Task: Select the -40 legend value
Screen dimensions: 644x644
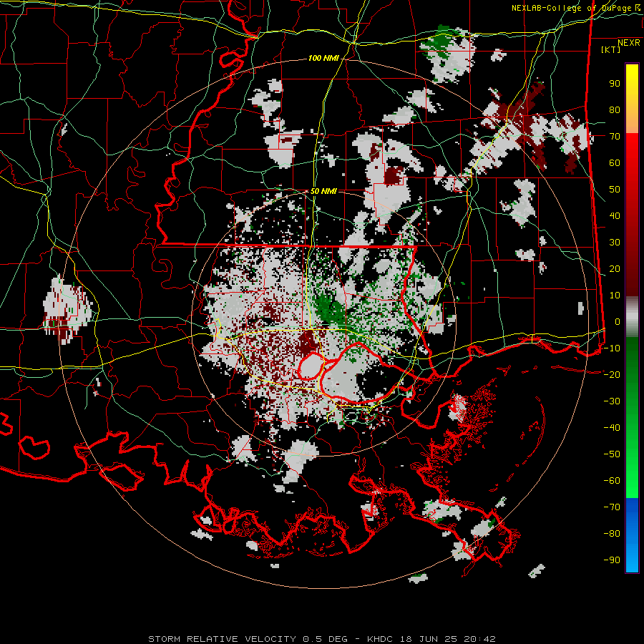Action: (612, 428)
